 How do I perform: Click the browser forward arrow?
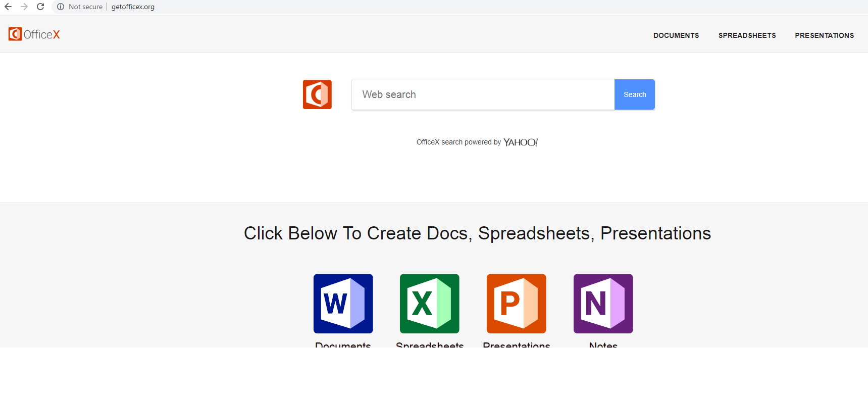pos(24,7)
